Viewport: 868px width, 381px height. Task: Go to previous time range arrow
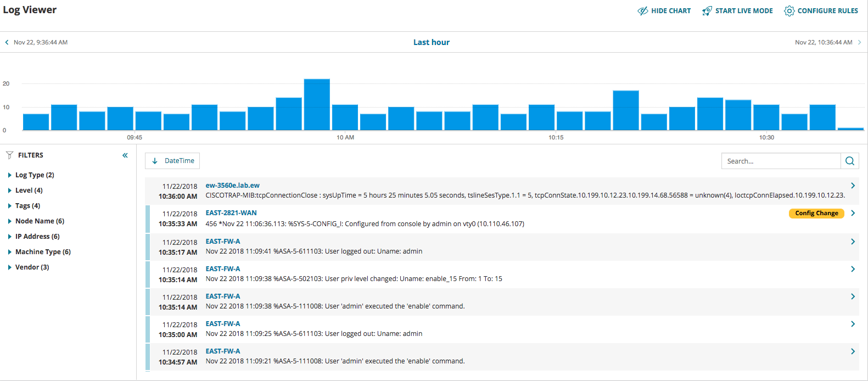7,42
